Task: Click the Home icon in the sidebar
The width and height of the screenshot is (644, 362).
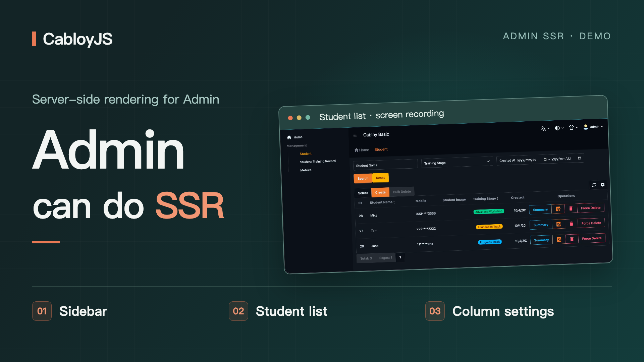Action: click(x=289, y=137)
